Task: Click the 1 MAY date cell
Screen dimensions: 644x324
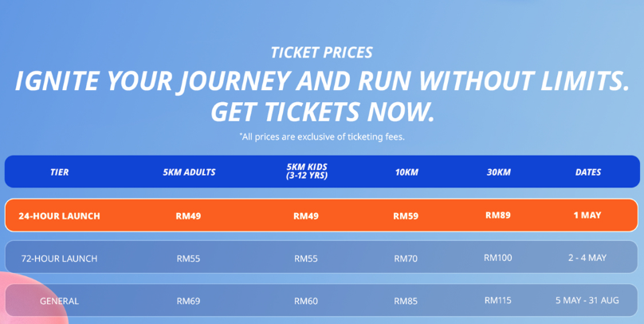Action: point(587,215)
